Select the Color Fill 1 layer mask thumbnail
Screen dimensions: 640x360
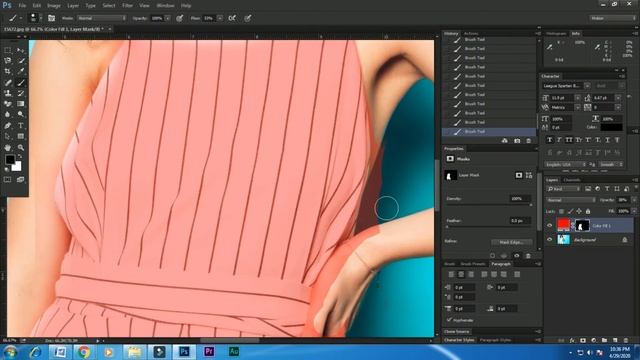tap(582, 225)
